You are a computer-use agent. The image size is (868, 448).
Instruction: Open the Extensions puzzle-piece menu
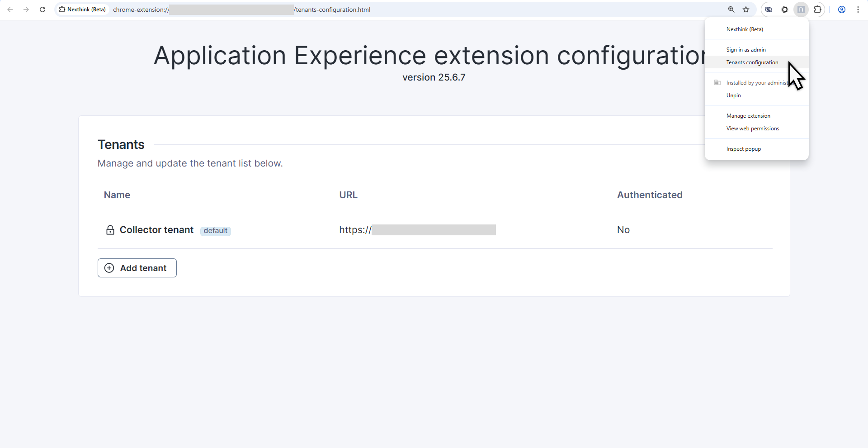tap(817, 10)
